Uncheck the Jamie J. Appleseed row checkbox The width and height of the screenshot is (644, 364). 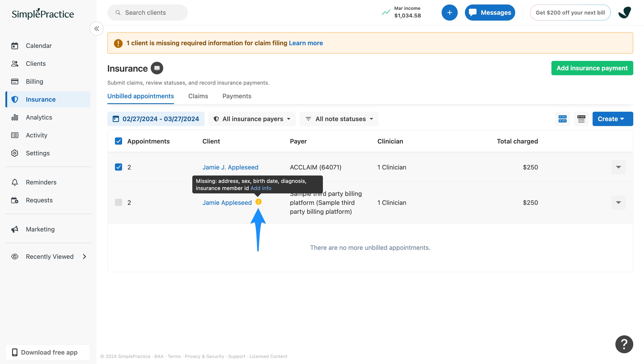119,167
